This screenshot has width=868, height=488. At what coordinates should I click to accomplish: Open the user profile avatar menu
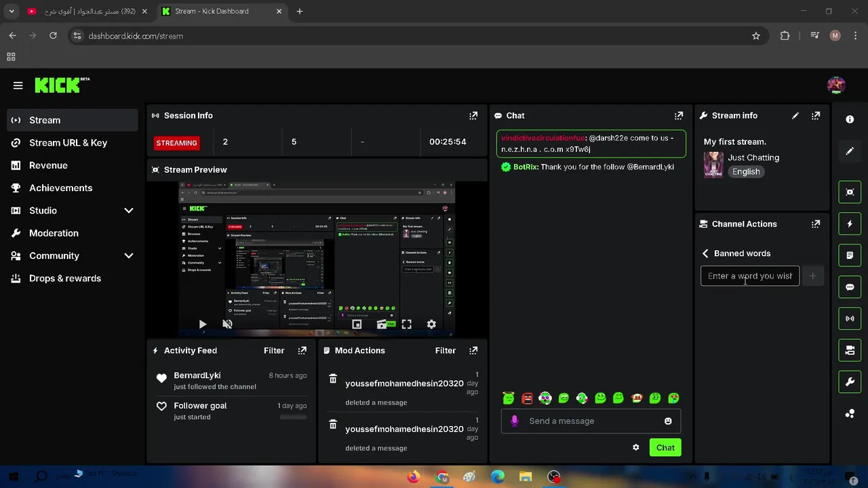tap(836, 85)
